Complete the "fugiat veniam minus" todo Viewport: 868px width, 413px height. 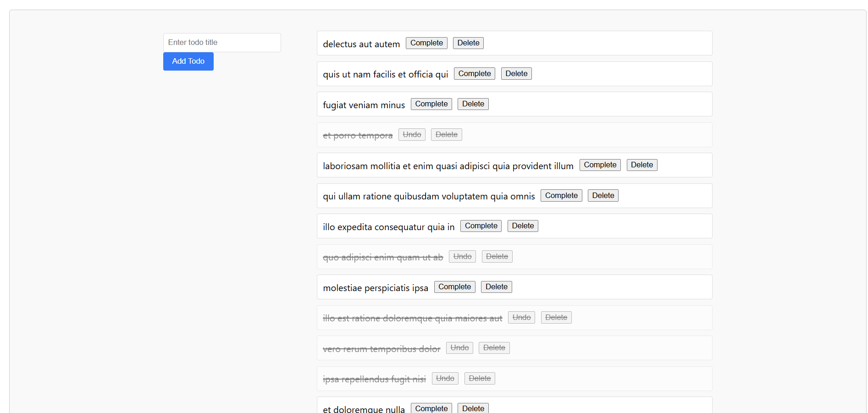pyautogui.click(x=431, y=104)
